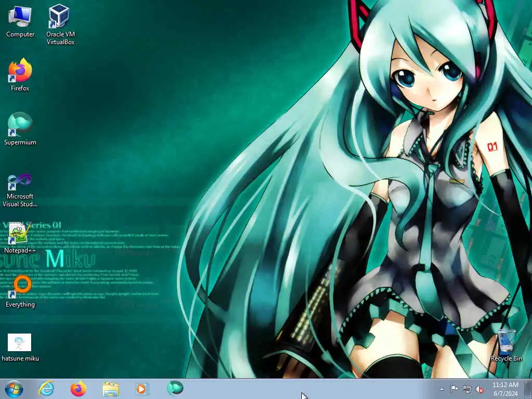Select the Notepad++ desktop shortcut
This screenshot has height=399, width=532.
[20, 237]
